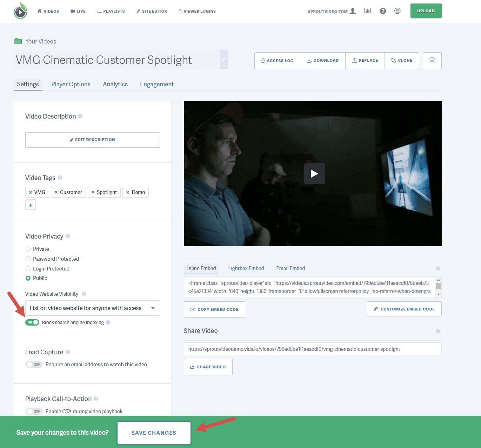The image size is (481, 448).
Task: Open the Live menu
Action: pyautogui.click(x=78, y=11)
